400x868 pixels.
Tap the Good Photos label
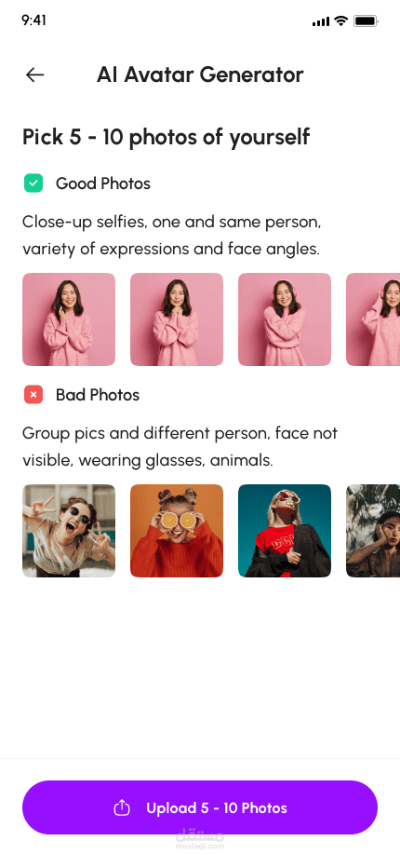click(103, 183)
